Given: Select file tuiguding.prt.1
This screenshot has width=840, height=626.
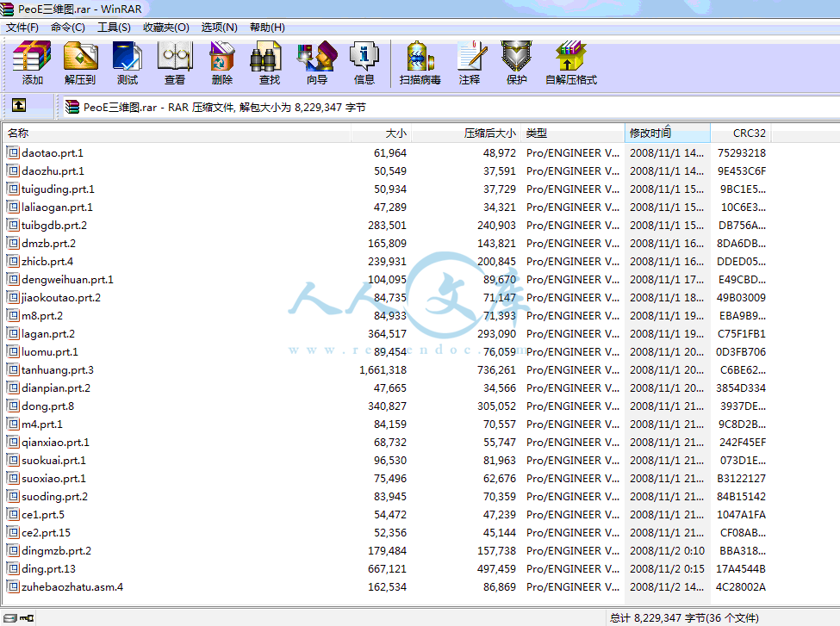Looking at the screenshot, I should point(58,189).
